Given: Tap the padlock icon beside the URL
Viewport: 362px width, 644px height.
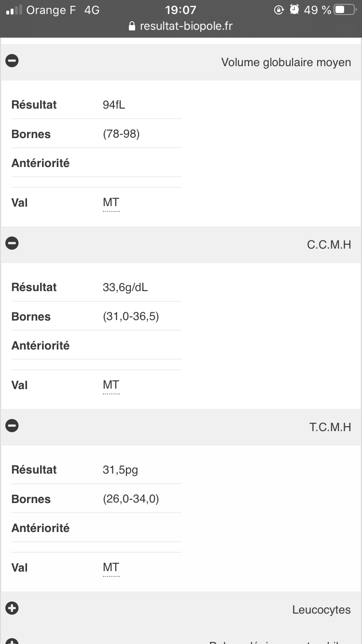Looking at the screenshot, I should coord(132,27).
